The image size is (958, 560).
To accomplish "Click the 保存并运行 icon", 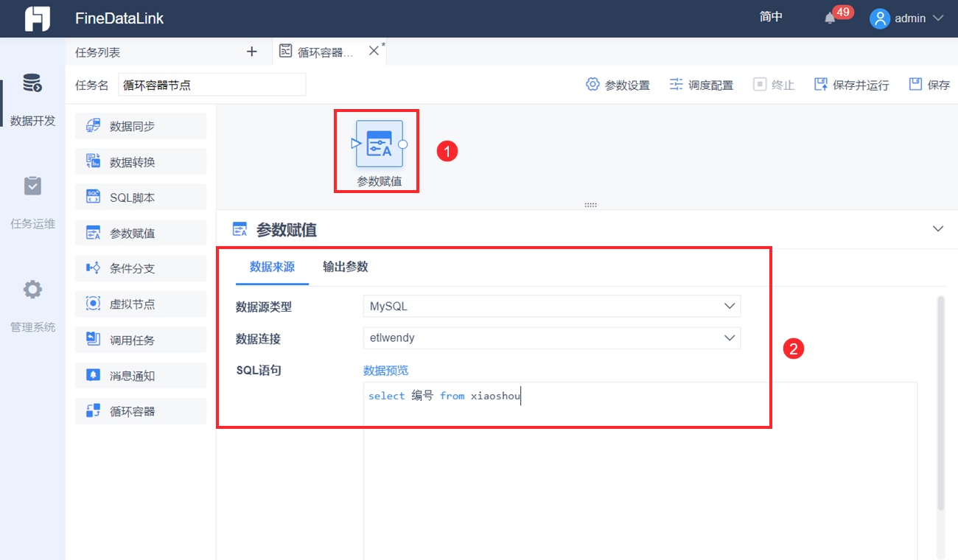I will tap(821, 85).
